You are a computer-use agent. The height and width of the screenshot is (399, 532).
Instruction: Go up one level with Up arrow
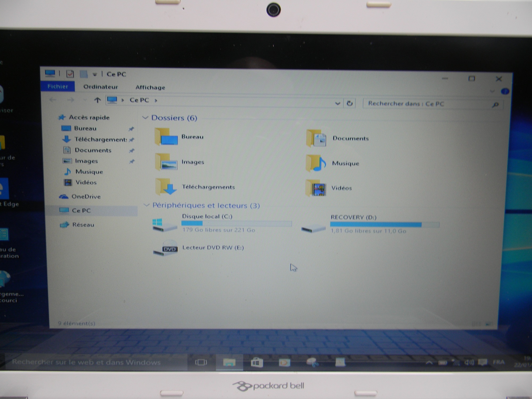[x=97, y=100]
